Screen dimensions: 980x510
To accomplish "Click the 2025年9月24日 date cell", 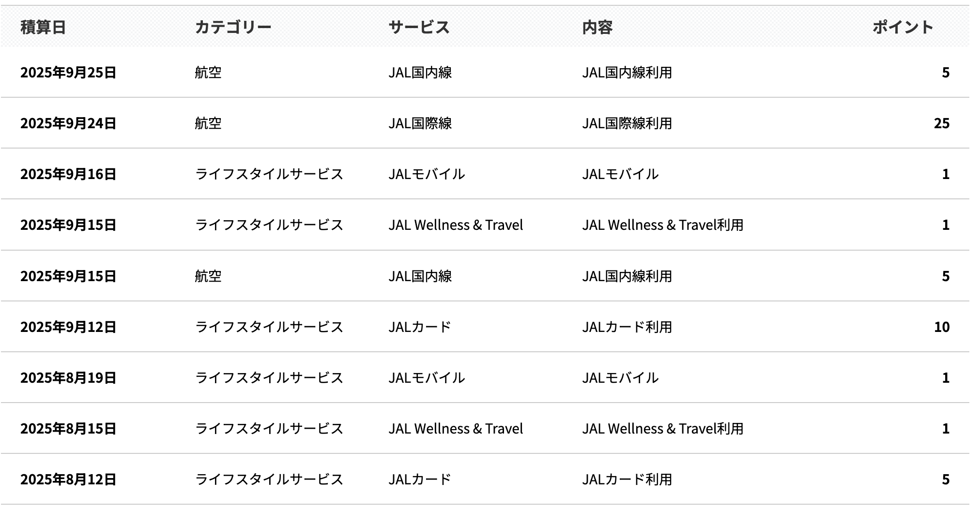I will (68, 123).
